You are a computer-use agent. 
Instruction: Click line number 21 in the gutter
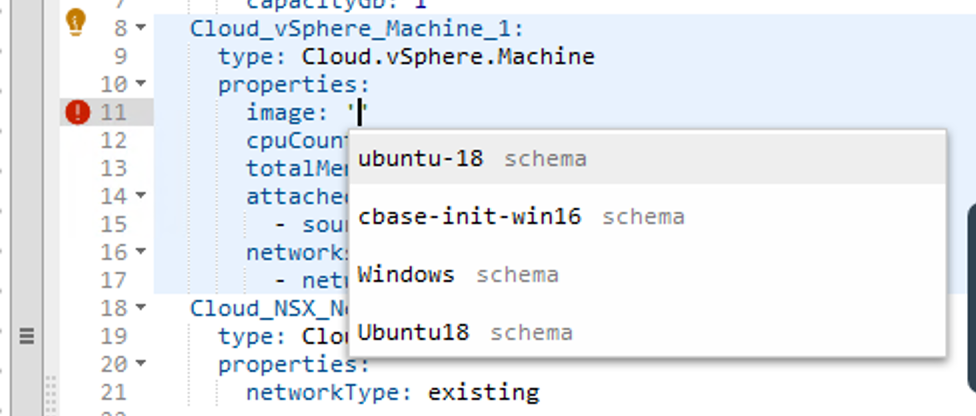click(x=113, y=393)
